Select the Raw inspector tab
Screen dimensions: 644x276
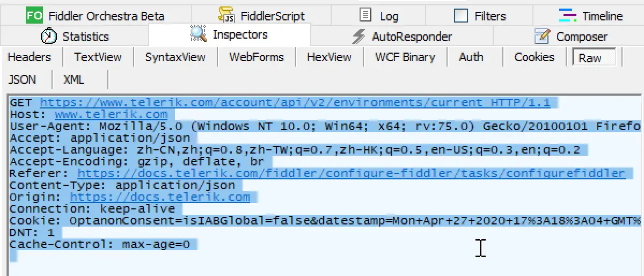point(594,57)
